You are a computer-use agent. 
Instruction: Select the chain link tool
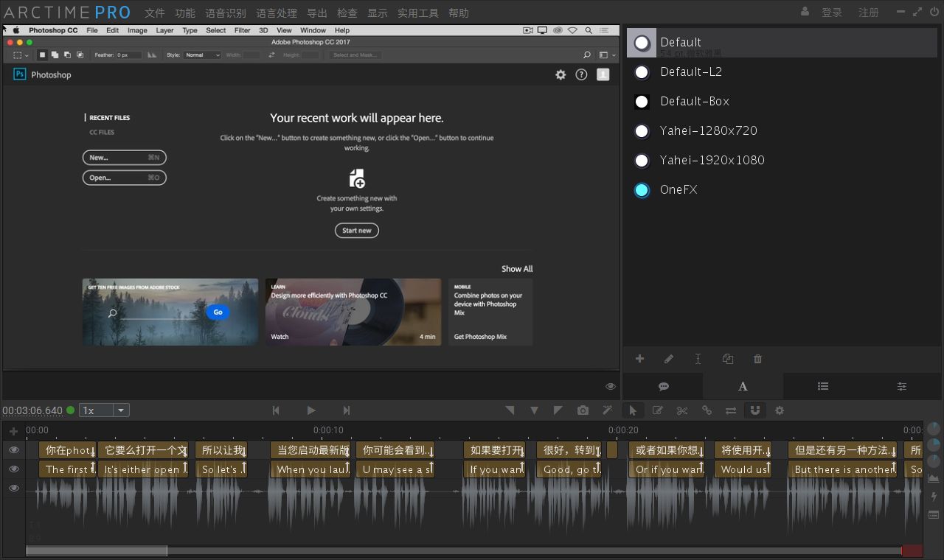tap(707, 410)
